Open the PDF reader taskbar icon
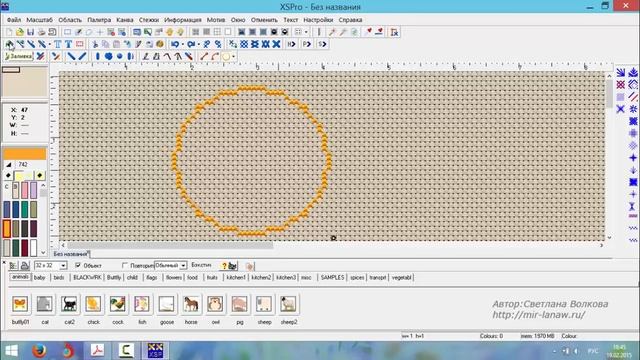Viewport: 640px width, 360px height. coord(97,351)
